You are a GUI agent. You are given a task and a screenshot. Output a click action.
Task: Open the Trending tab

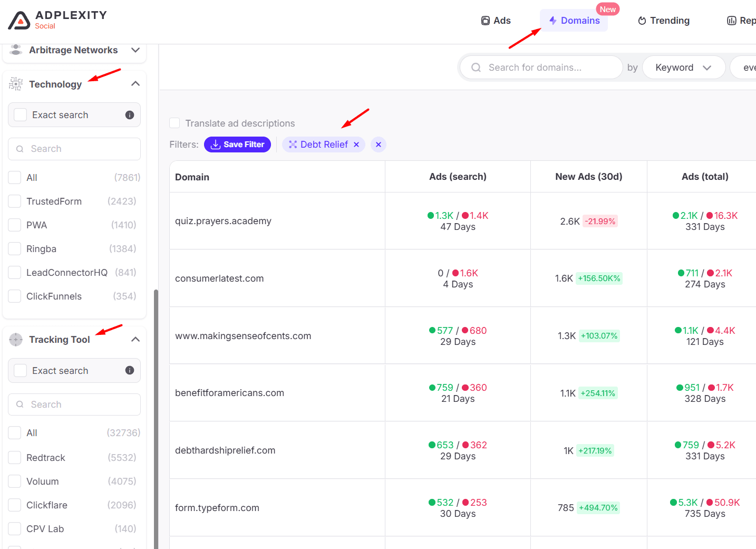[x=664, y=21]
